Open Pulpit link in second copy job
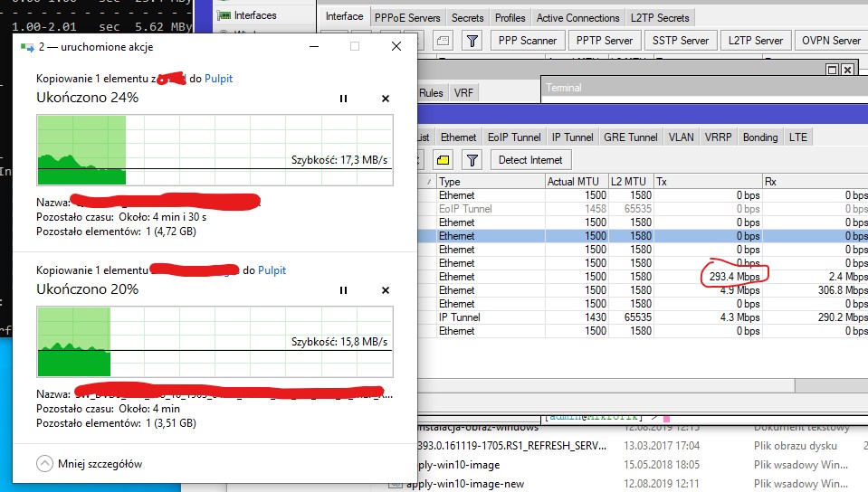 coord(272,270)
